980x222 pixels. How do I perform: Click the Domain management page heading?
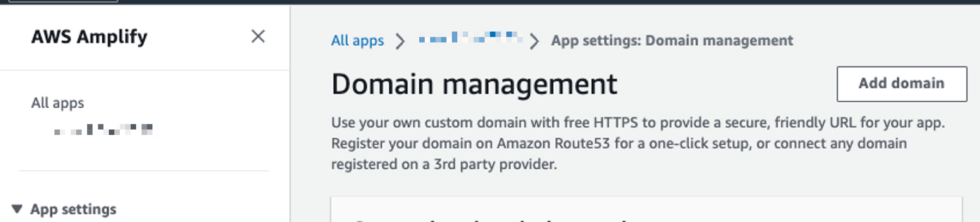[x=474, y=84]
